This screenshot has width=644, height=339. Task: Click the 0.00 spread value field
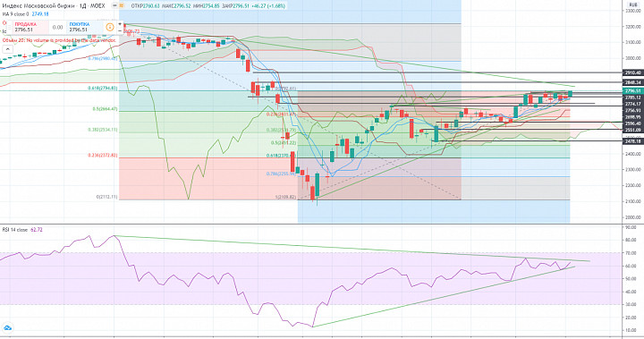tap(58, 28)
